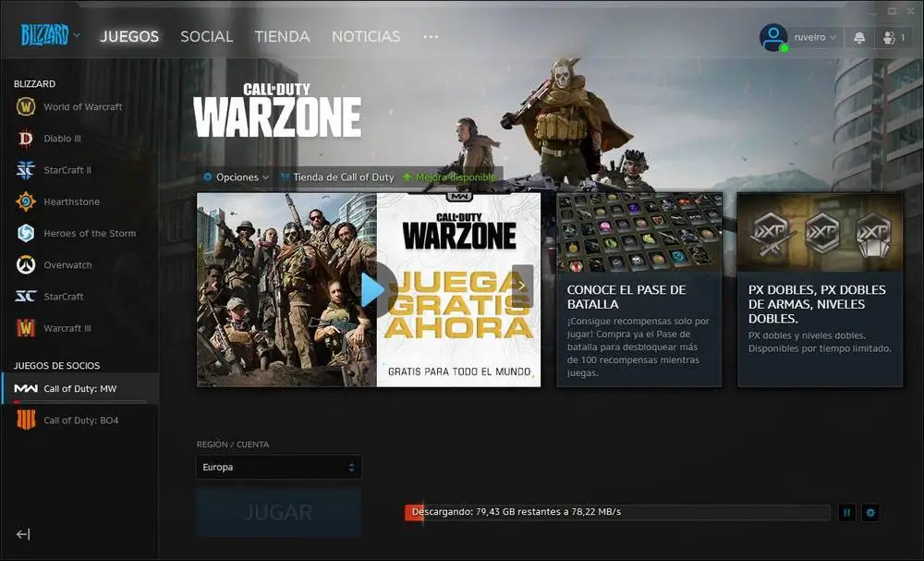Go to the TIENDA tab
The width and height of the screenshot is (924, 561).
[282, 37]
